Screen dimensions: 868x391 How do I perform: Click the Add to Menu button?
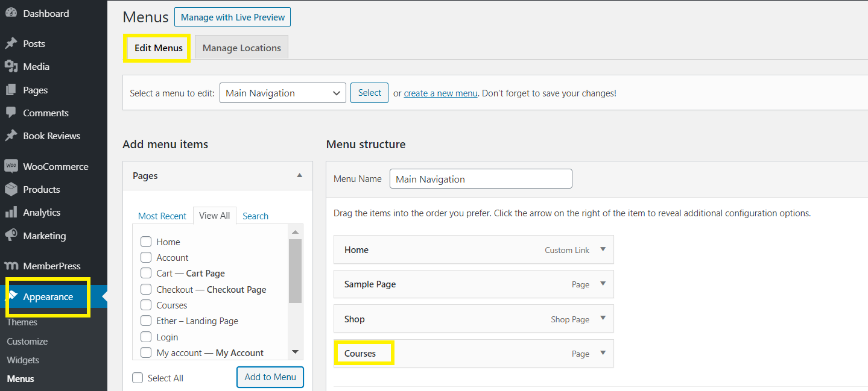270,377
